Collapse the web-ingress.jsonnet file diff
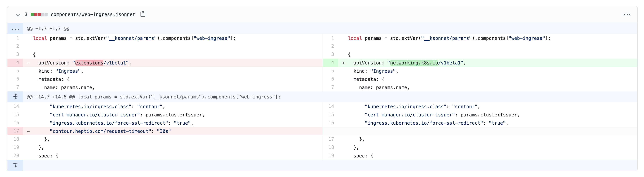644x177 pixels. click(x=18, y=15)
